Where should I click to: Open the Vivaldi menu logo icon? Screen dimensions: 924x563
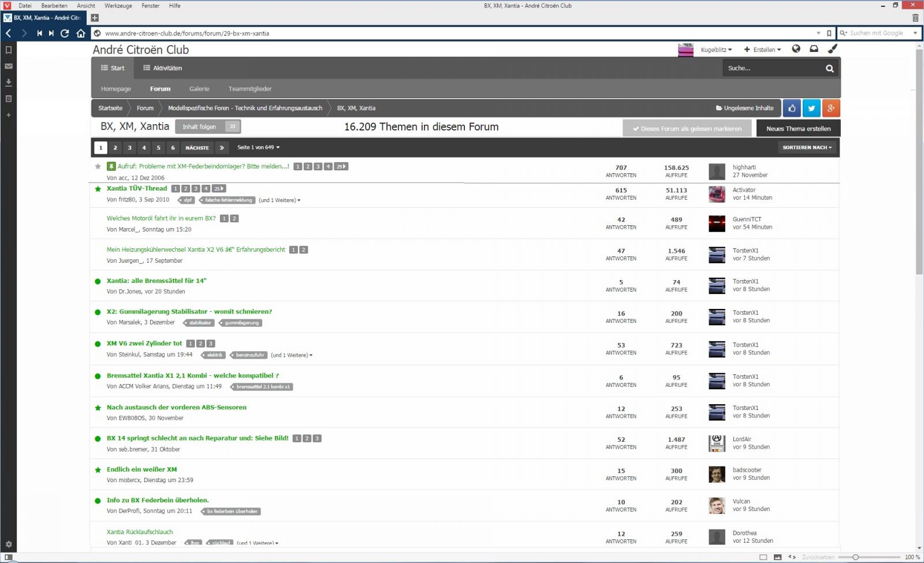[7, 5]
